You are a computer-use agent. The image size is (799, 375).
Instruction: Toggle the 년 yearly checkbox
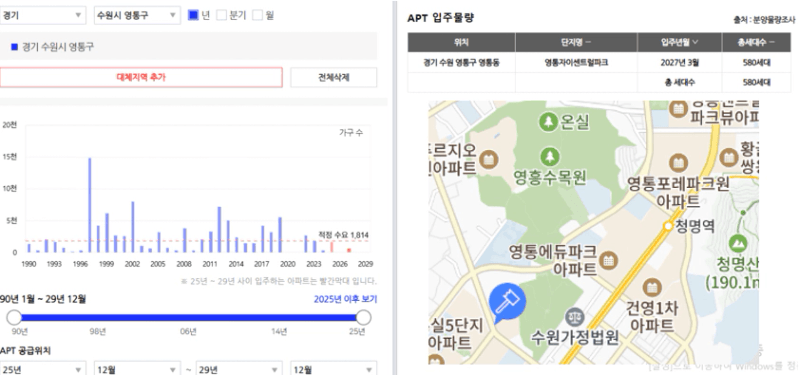(193, 15)
